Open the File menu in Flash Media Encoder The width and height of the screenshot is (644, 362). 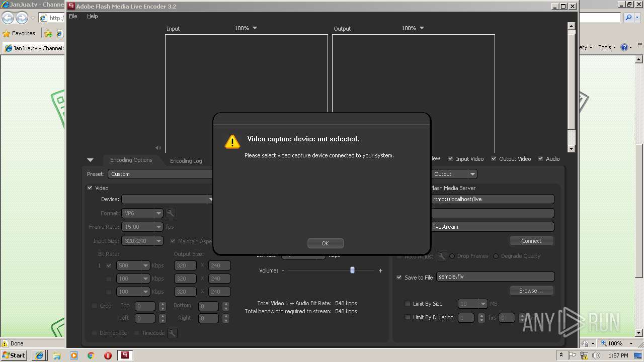(73, 16)
